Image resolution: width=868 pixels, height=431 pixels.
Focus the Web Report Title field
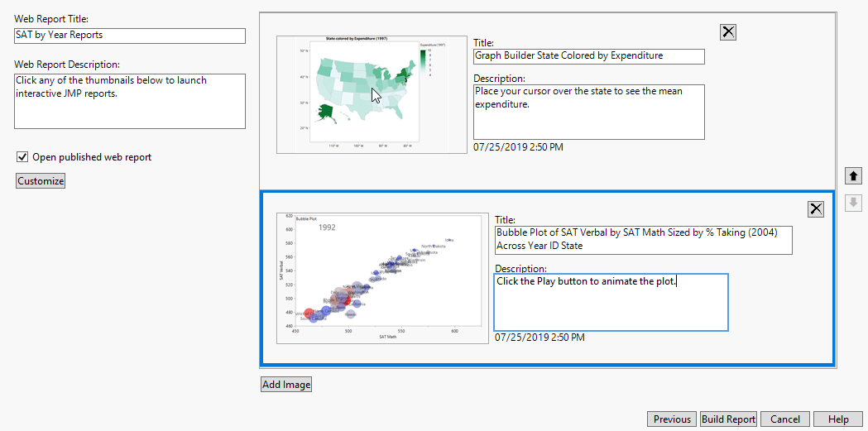pyautogui.click(x=130, y=36)
